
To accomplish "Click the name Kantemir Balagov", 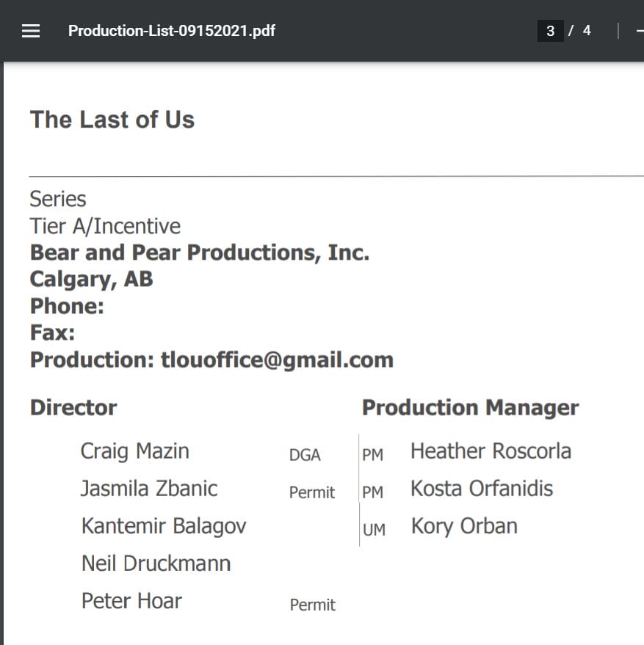I will [x=164, y=526].
